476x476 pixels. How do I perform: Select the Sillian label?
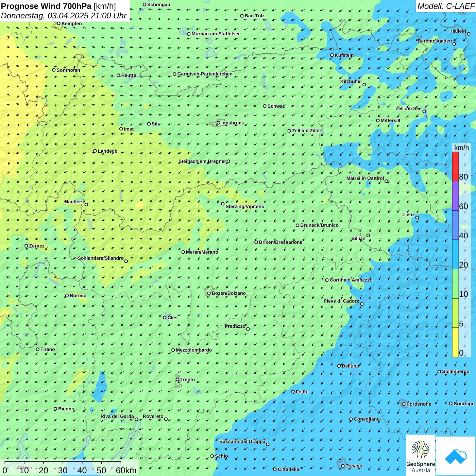358,238
